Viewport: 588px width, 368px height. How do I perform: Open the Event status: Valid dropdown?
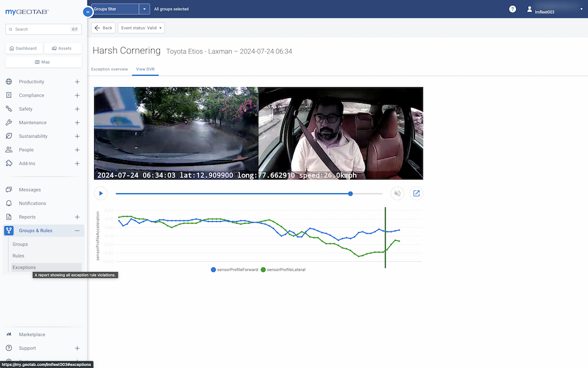pos(141,28)
